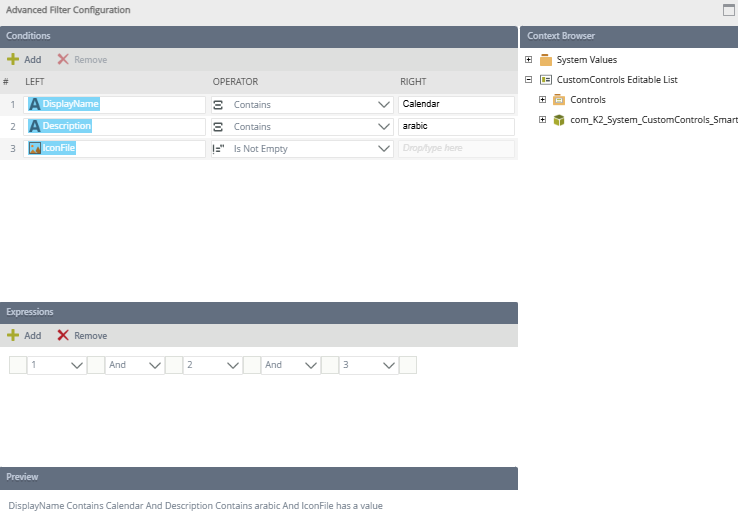Click the bracket box before expression 3
The image size is (738, 529).
click(x=330, y=365)
